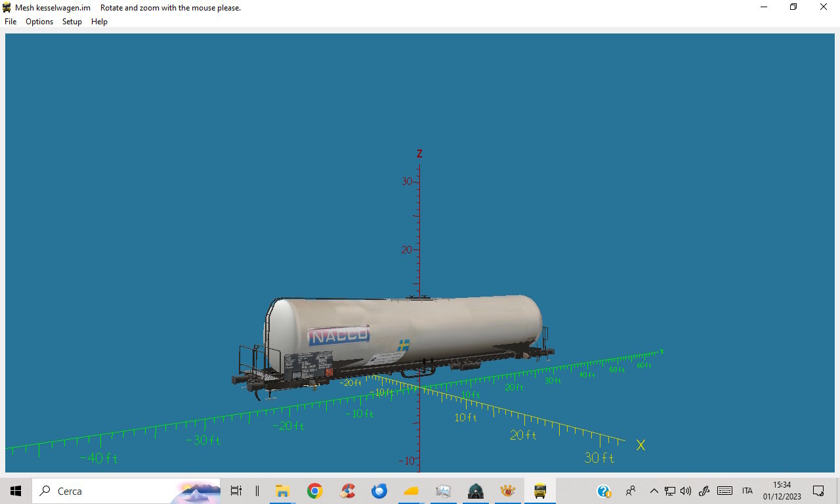
Task: Open the Help menu
Action: tap(99, 22)
